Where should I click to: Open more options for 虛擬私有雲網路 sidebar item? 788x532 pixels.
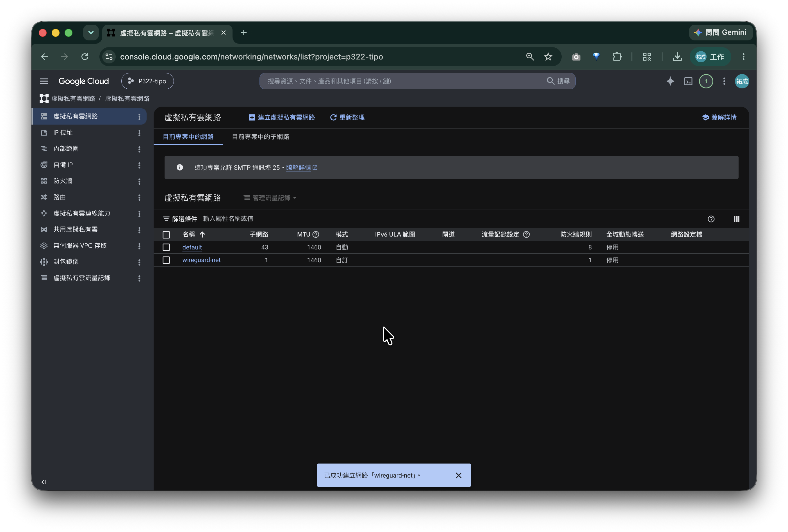(139, 116)
